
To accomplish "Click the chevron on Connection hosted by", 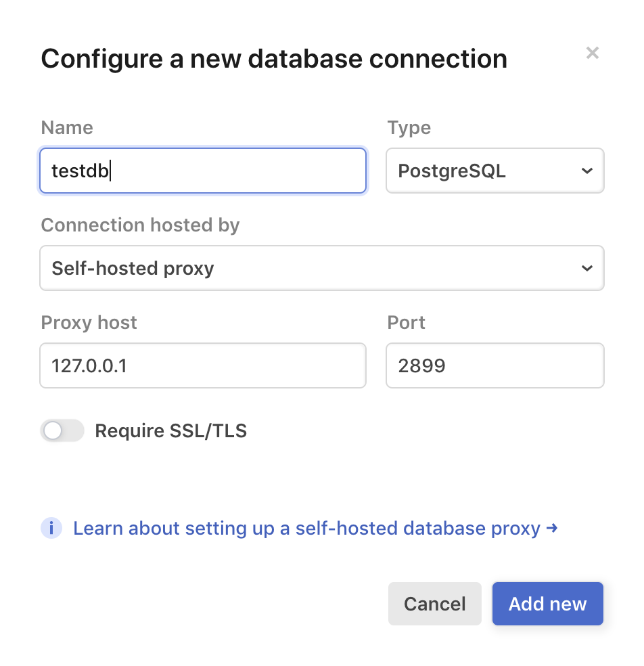I will (587, 268).
